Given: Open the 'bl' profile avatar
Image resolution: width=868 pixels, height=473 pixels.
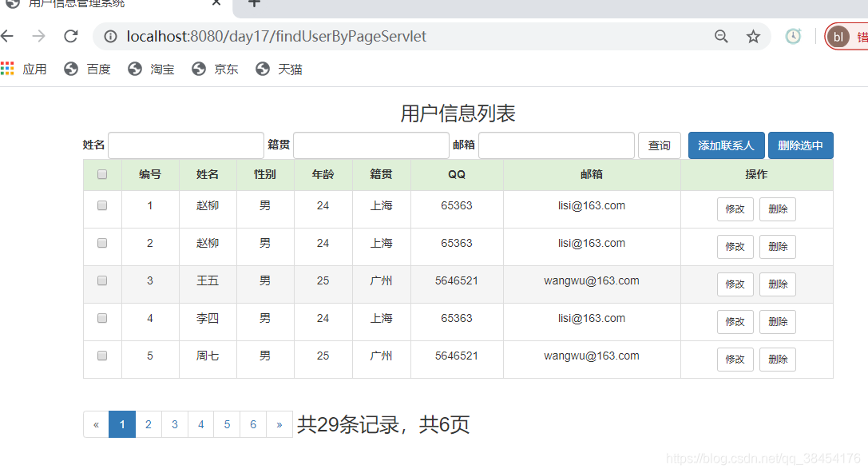Looking at the screenshot, I should pyautogui.click(x=838, y=37).
